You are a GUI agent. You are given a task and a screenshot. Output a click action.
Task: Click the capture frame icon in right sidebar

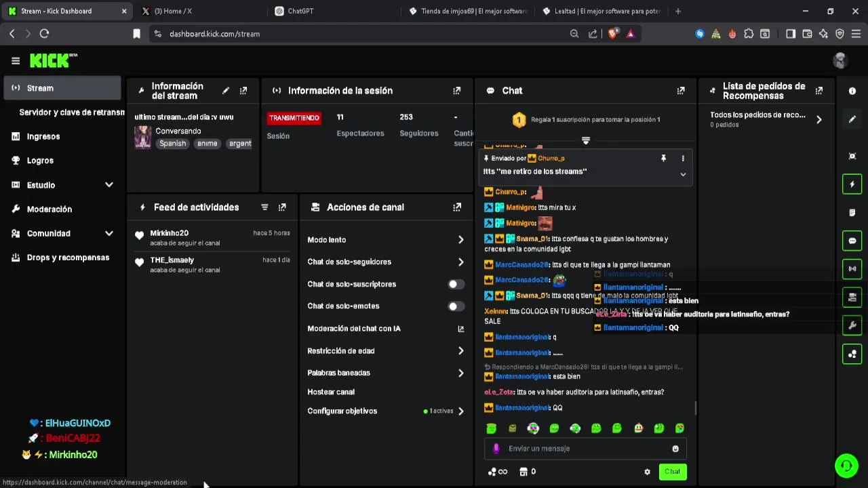click(x=852, y=157)
